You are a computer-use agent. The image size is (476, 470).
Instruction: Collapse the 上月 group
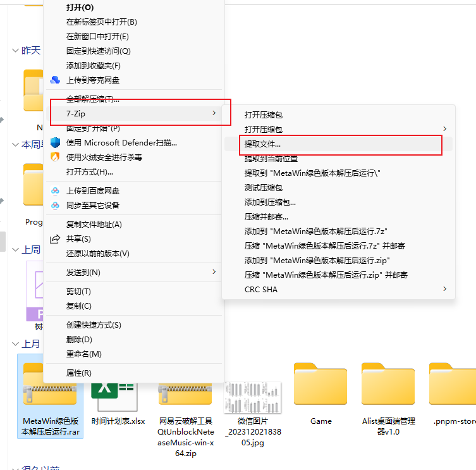click(15, 344)
